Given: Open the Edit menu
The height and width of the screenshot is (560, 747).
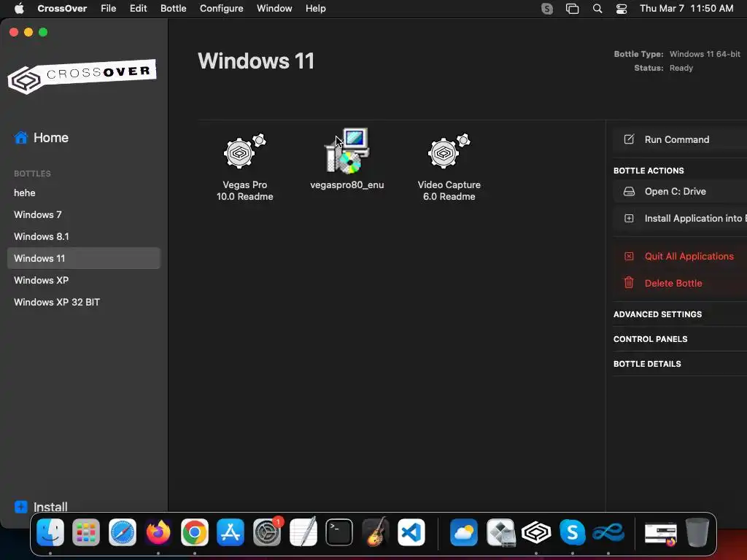Looking at the screenshot, I should pyautogui.click(x=138, y=9).
